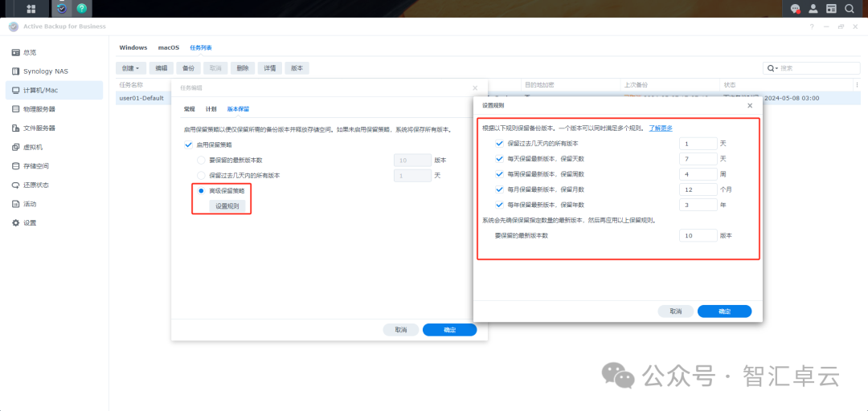Open the teal DSM Help taskbar icon
The width and height of the screenshot is (868, 411).
tap(82, 8)
